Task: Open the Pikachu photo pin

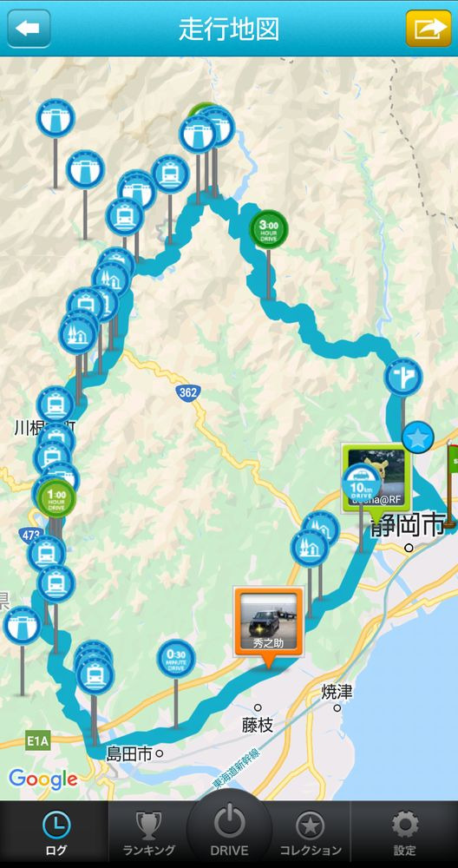Action: 376,477
